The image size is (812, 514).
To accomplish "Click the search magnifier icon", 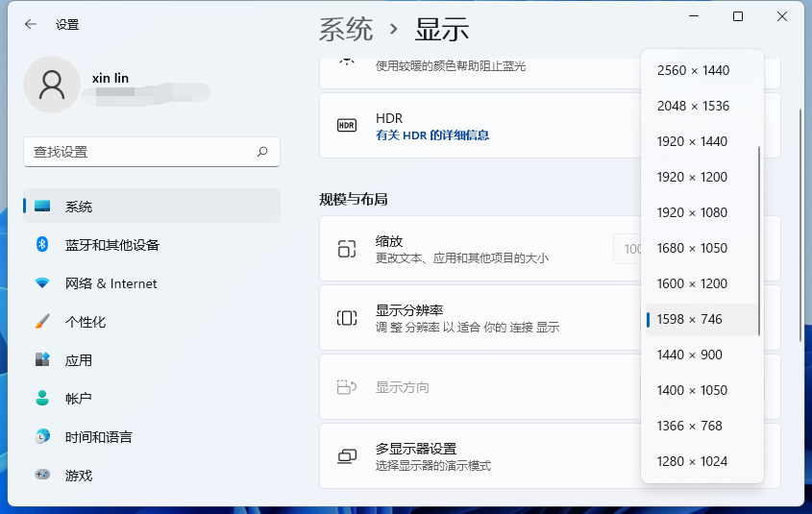I will point(262,152).
